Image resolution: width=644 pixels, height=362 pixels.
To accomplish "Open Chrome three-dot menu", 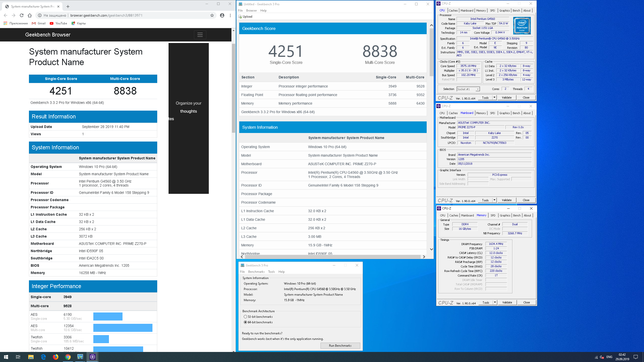I will [230, 15].
